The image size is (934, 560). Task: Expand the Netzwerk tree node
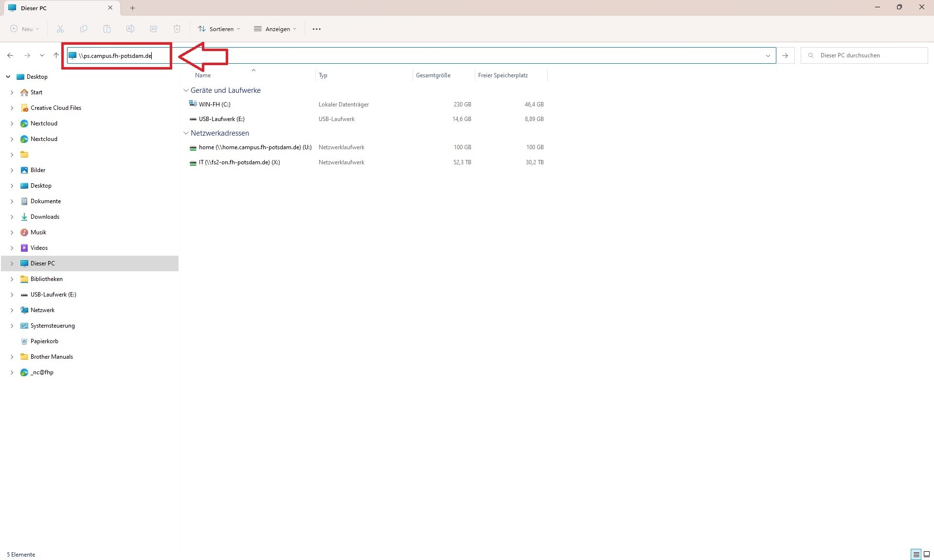pos(12,310)
